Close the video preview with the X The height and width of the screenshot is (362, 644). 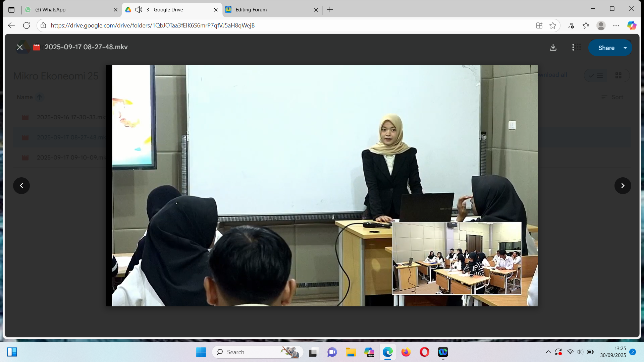20,47
